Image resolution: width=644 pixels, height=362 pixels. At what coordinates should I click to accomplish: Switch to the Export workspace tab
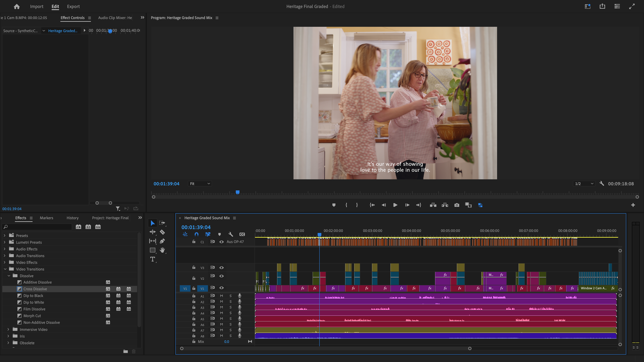(x=73, y=6)
